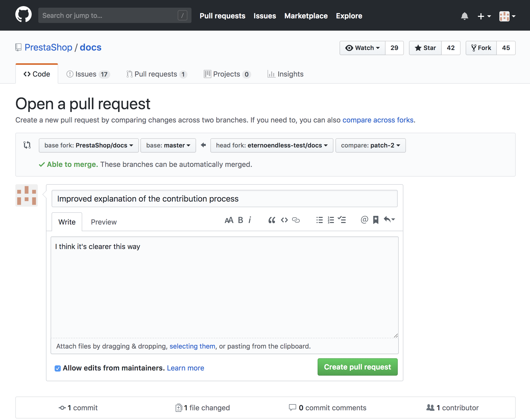
Task: Go to Pull requests in top navigation
Action: (x=222, y=16)
